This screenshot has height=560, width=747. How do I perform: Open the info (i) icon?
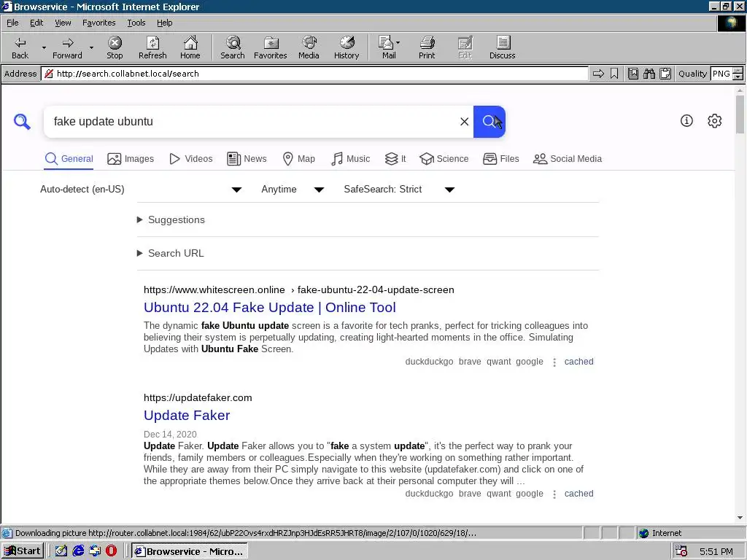(686, 121)
